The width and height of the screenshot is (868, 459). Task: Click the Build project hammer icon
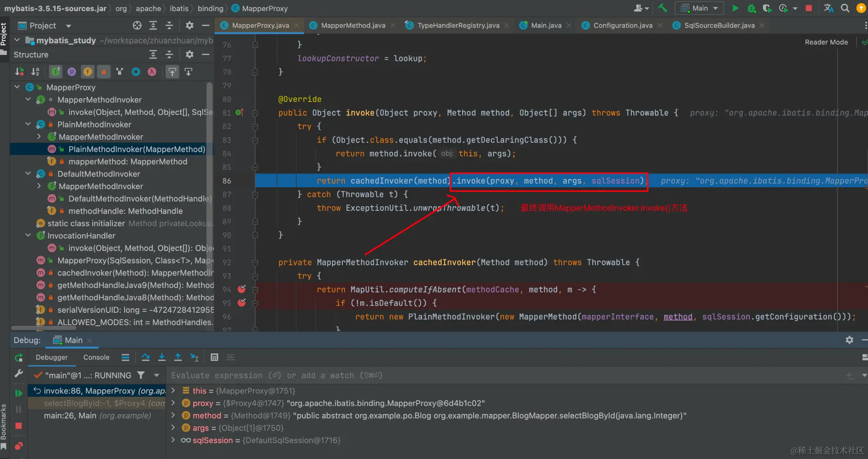pos(663,8)
